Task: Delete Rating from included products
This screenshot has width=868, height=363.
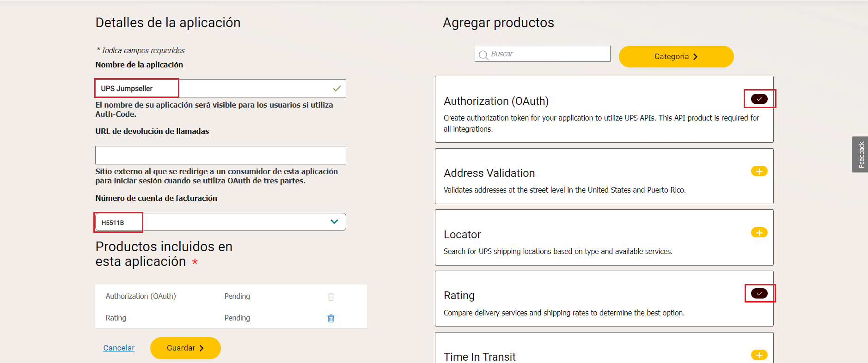Action: pyautogui.click(x=331, y=318)
